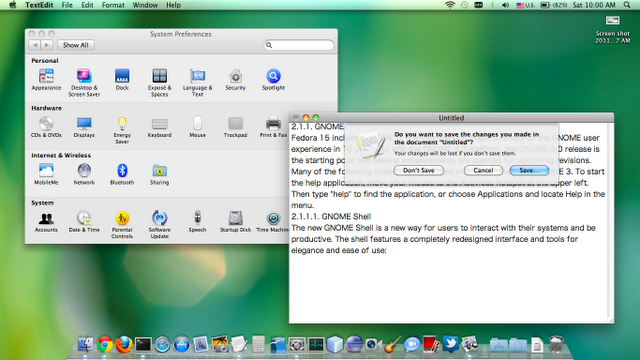This screenshot has width=640, height=360.
Task: Launch Google Chrome from the Dock
Action: [x=105, y=344]
